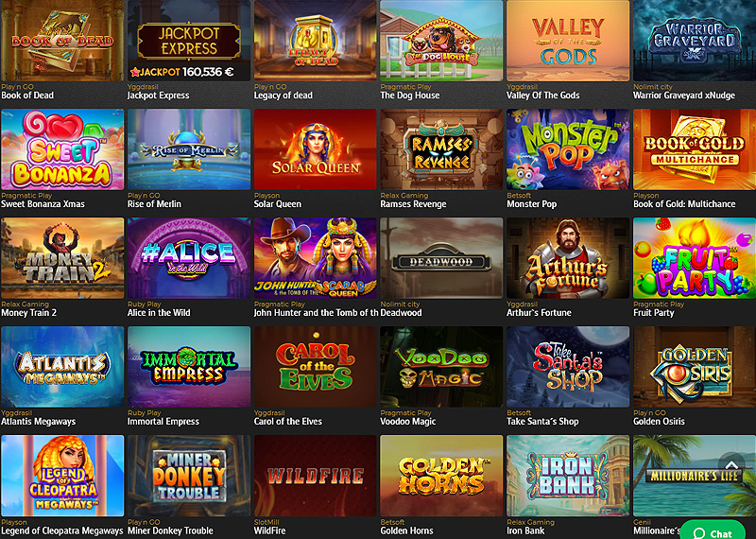756x539 pixels.
Task: Open the Iron Bank game thumbnail
Action: 568,476
